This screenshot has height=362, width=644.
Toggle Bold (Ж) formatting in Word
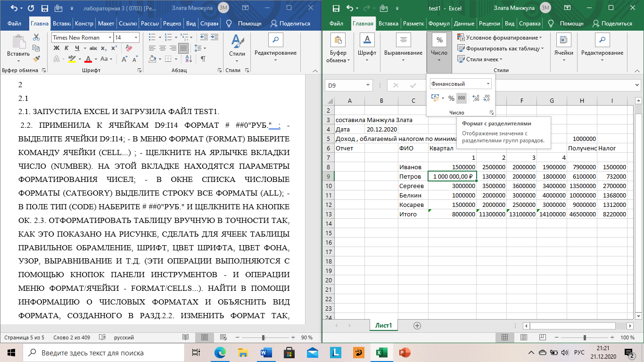pos(57,48)
